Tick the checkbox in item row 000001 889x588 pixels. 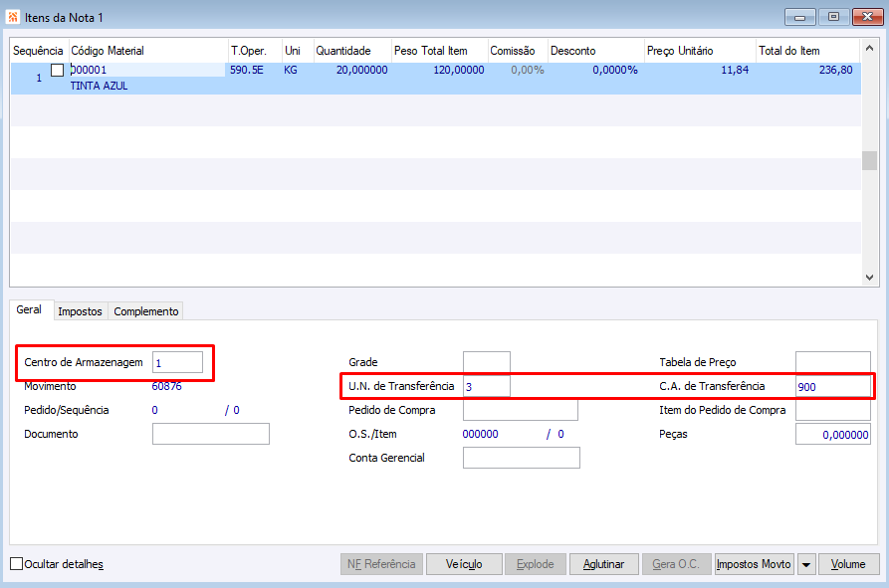(x=58, y=71)
